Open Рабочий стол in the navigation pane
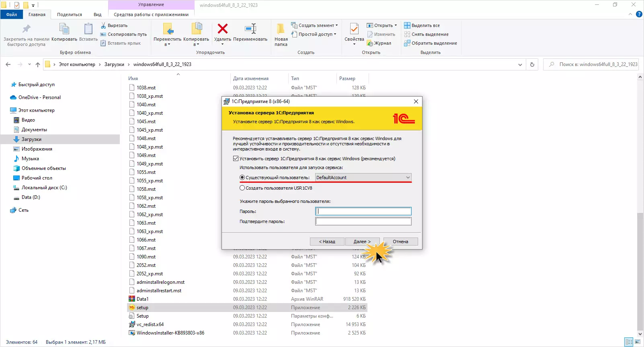This screenshot has height=347, width=644. [33, 178]
